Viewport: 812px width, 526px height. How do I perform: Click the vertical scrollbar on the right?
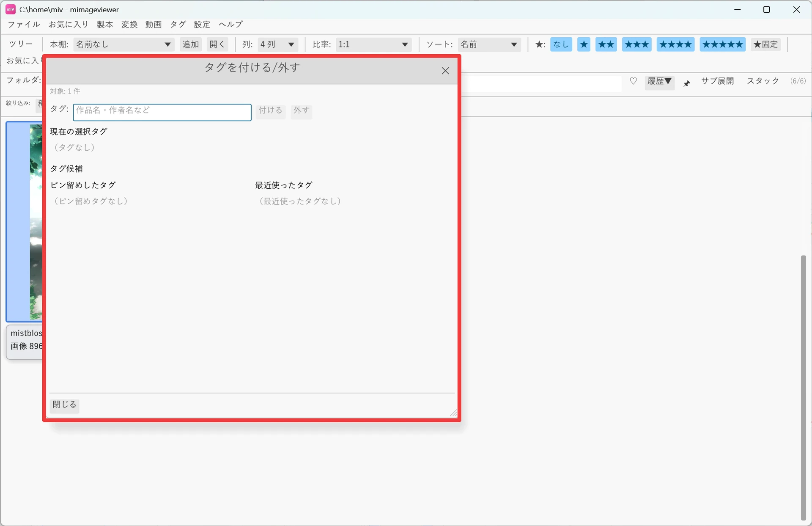pos(803,387)
